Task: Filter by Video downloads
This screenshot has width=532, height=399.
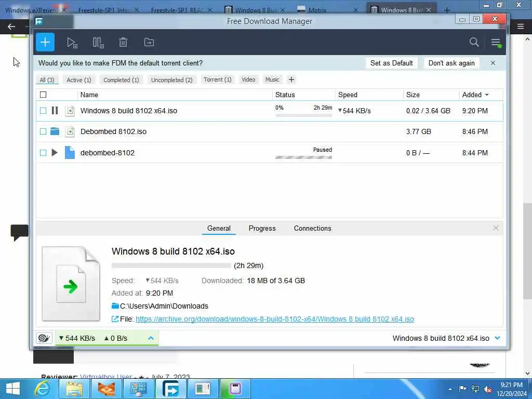Action: 248,79
